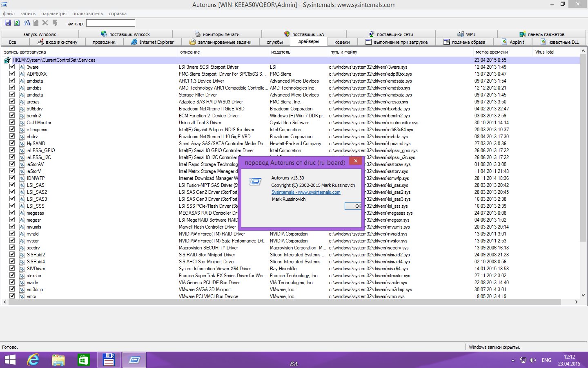Open the справка menu
The width and height of the screenshot is (588, 368).
pos(118,13)
